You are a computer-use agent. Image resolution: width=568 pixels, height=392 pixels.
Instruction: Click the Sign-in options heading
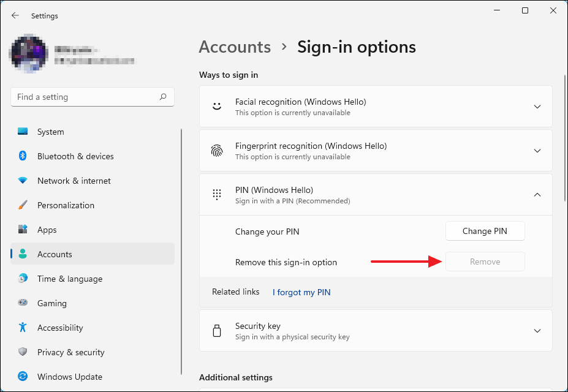[x=357, y=47]
